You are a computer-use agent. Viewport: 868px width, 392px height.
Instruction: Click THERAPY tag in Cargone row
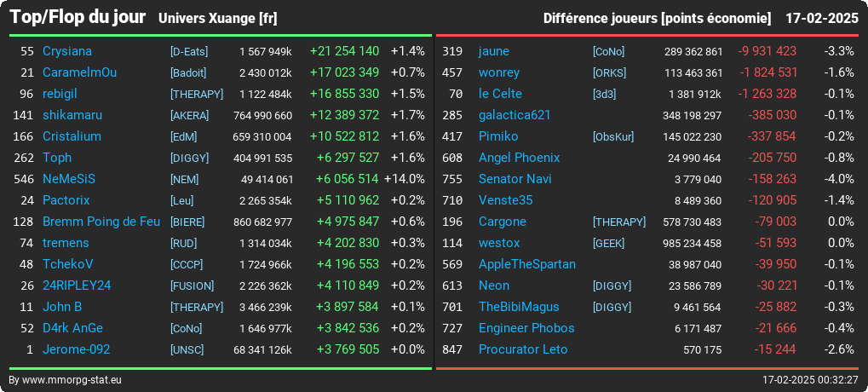click(619, 222)
